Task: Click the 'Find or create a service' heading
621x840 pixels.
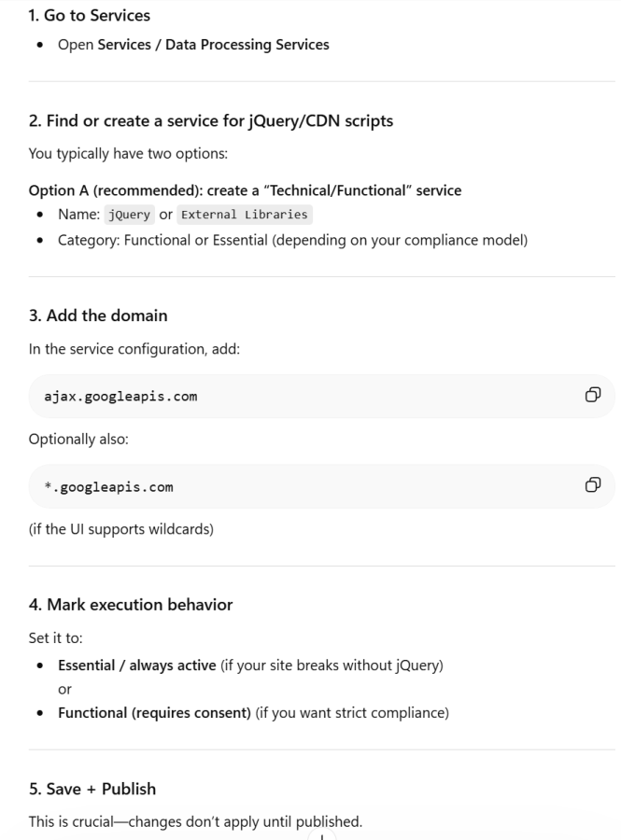Action: pyautogui.click(x=210, y=121)
